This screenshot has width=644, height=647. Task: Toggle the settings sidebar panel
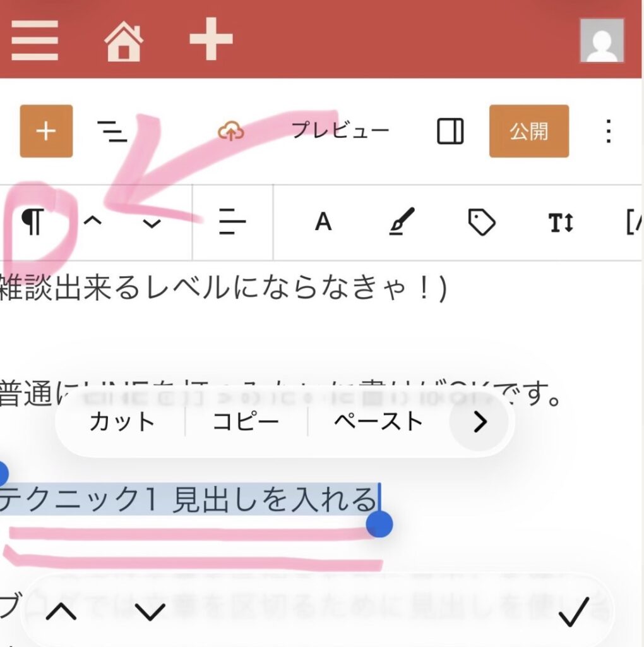click(450, 131)
